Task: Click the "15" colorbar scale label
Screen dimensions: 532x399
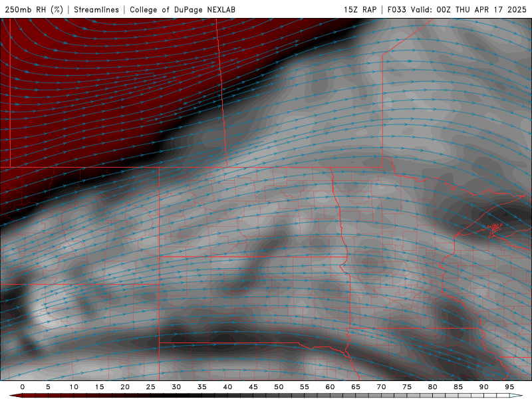Action: click(99, 387)
